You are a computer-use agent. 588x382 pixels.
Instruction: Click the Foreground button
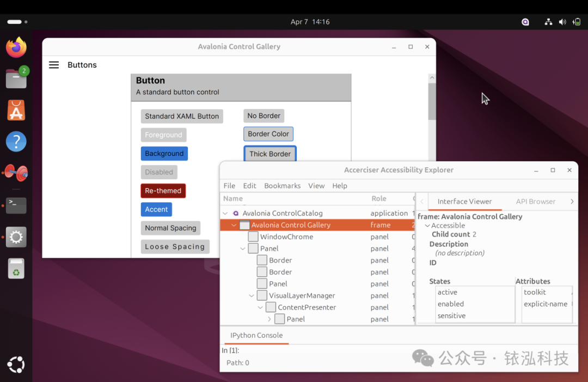(x=163, y=135)
